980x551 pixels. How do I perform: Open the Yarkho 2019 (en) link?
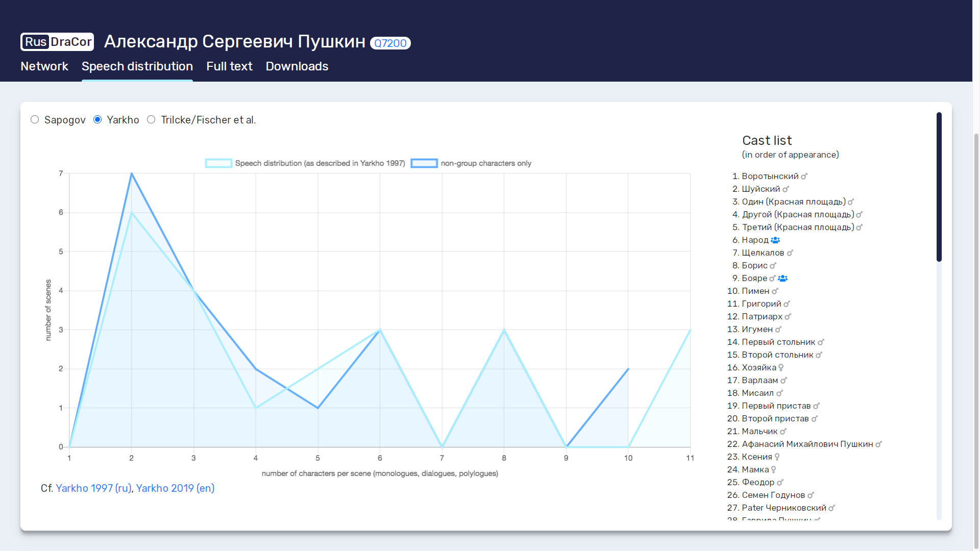pos(175,488)
